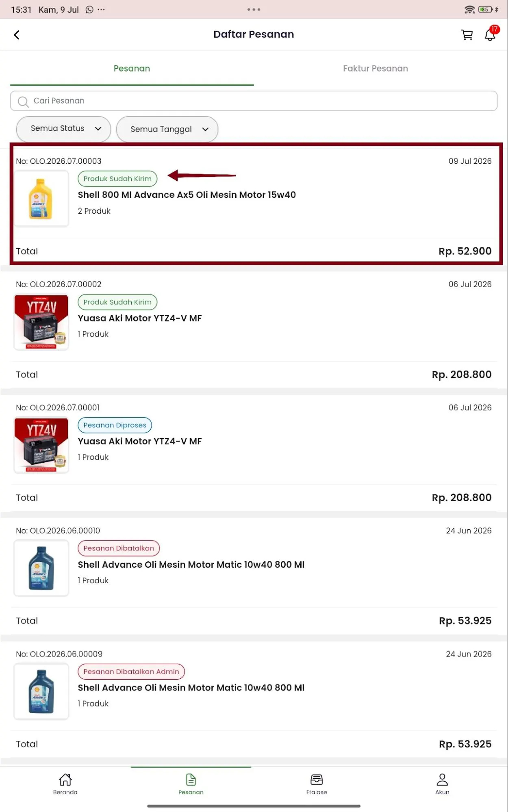This screenshot has width=508, height=812.
Task: Click the search magnifier icon
Action: [x=23, y=102]
